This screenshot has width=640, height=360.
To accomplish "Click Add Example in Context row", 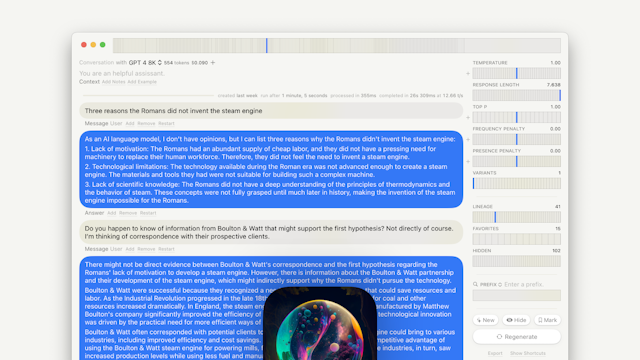I will tap(142, 82).
